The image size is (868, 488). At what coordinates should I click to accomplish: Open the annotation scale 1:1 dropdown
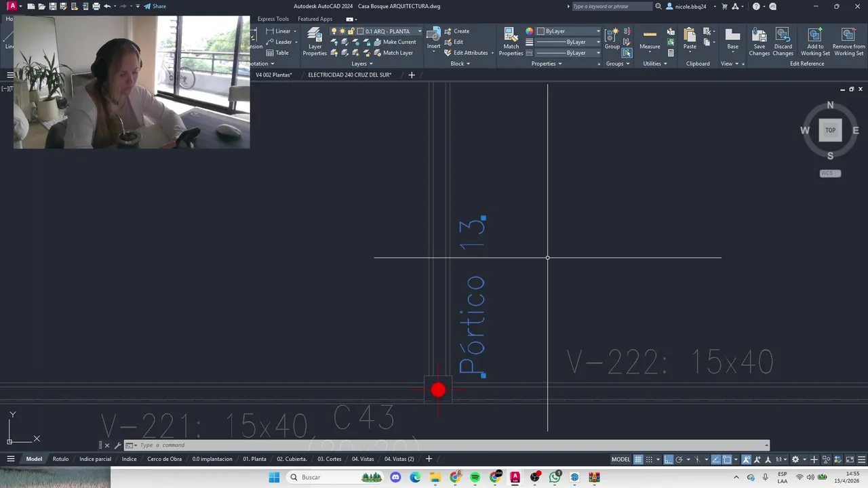tap(781, 459)
